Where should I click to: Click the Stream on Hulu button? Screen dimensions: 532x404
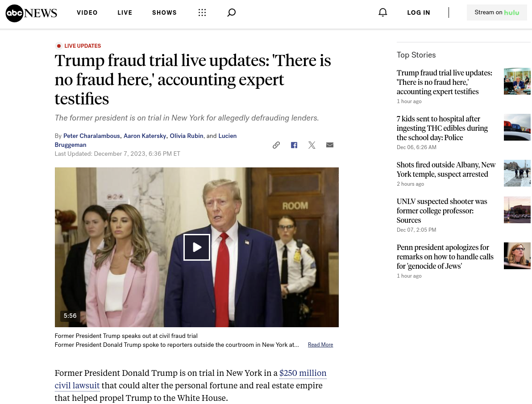[x=497, y=12]
